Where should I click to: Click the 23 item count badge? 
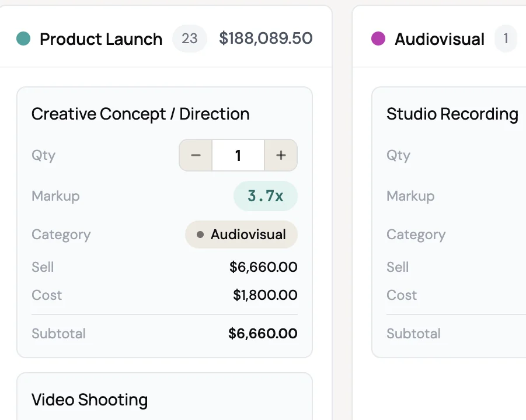click(x=190, y=38)
